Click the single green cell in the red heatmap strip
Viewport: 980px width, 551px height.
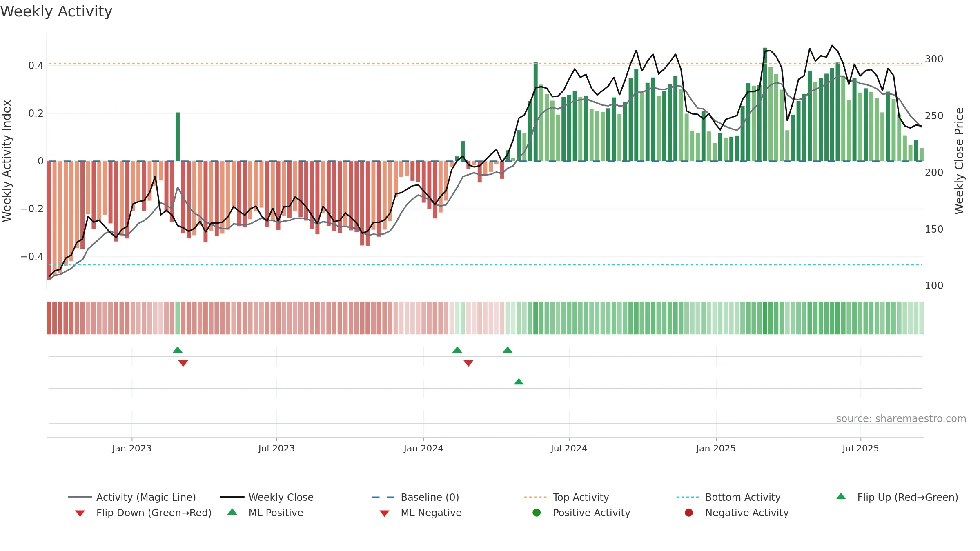(x=178, y=318)
